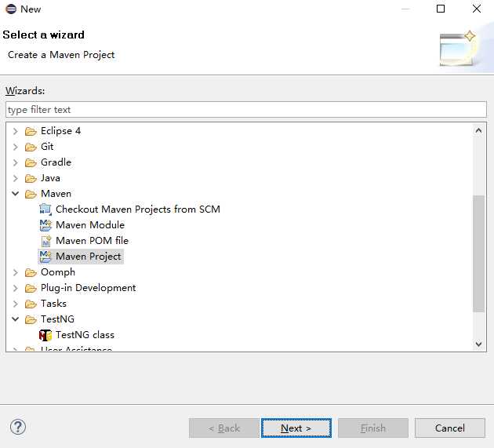The width and height of the screenshot is (494, 448).
Task: Click the TestNG class icon
Action: (x=45, y=335)
